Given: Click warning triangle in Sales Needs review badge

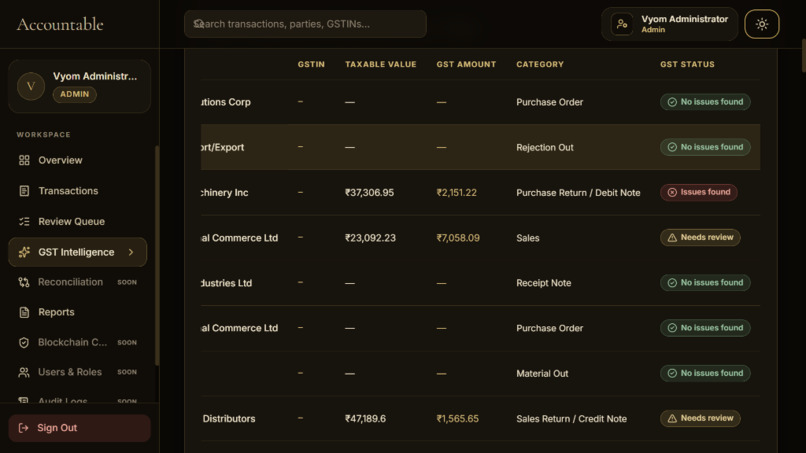Looking at the screenshot, I should (672, 238).
